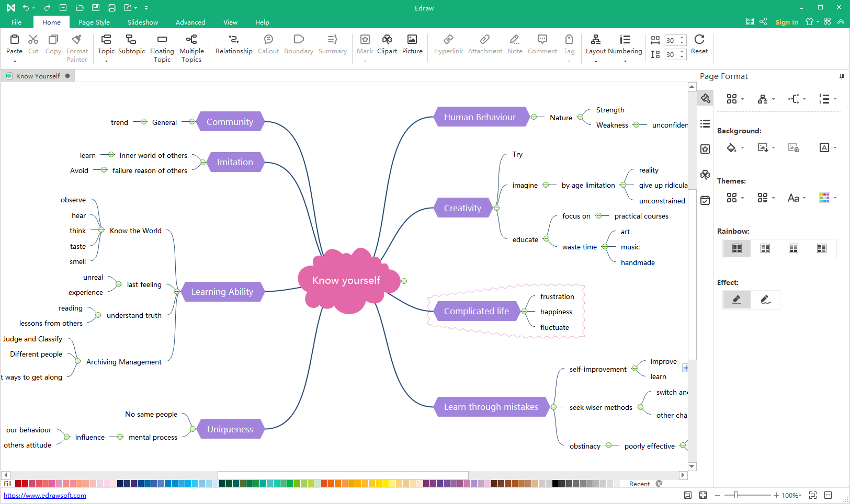Collapse the Community branch toggle
Viewport: 850px width, 504px height.
[x=192, y=122]
